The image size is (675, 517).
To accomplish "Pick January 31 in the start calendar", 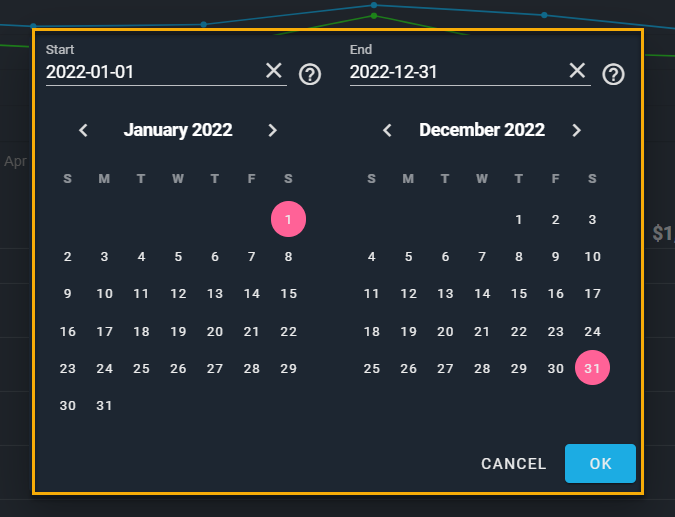I will [105, 406].
